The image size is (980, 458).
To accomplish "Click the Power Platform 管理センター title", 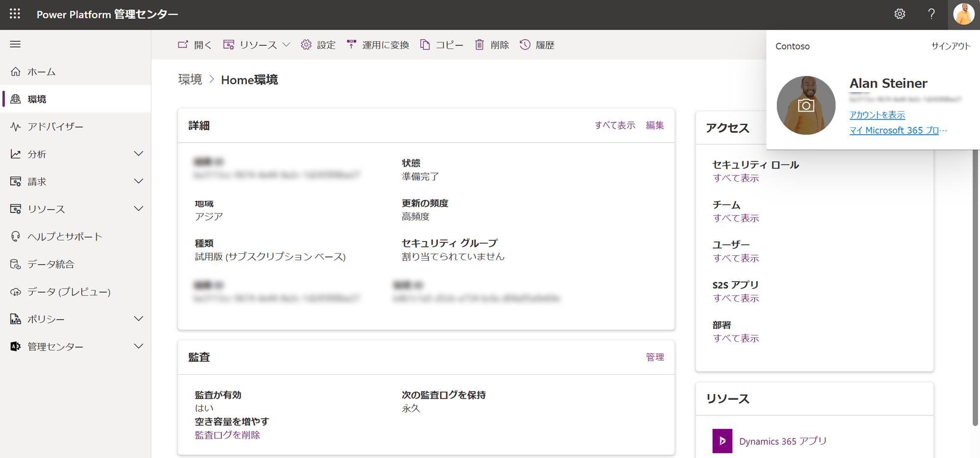I will point(107,15).
